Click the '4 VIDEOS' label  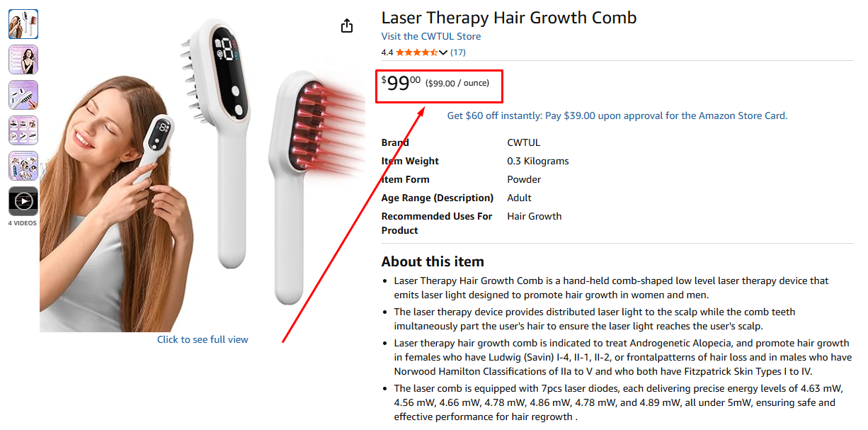click(x=23, y=223)
